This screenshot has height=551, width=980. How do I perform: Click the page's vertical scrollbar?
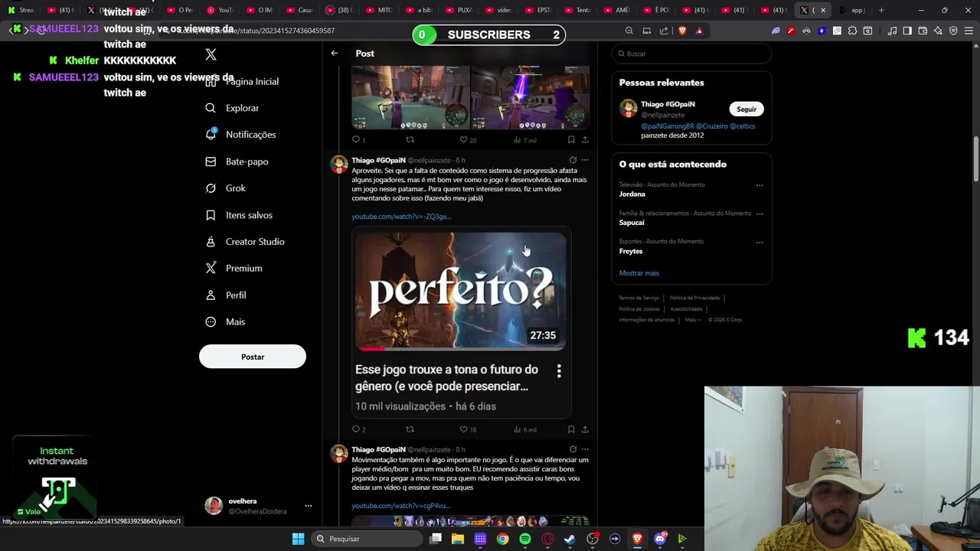[x=976, y=160]
